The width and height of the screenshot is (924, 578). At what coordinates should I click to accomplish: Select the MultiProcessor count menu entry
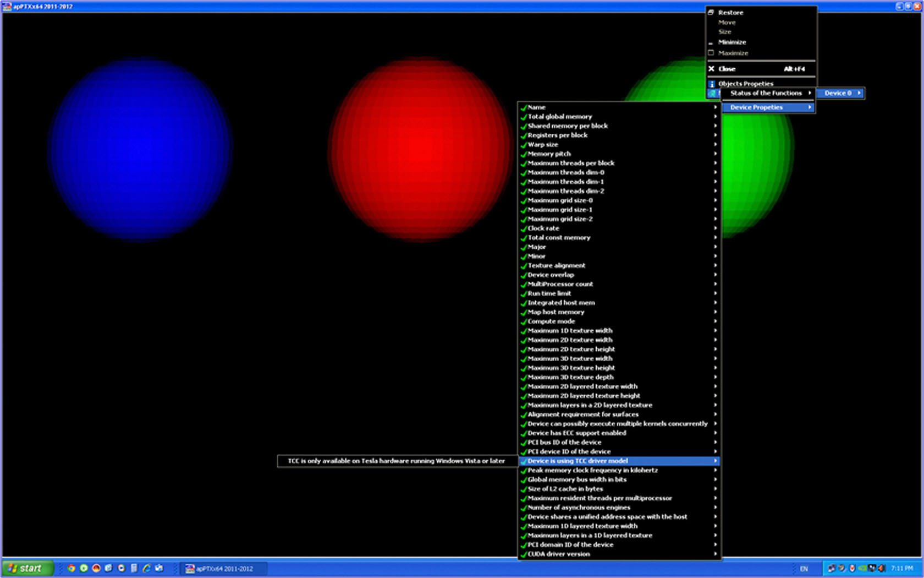[x=560, y=284]
